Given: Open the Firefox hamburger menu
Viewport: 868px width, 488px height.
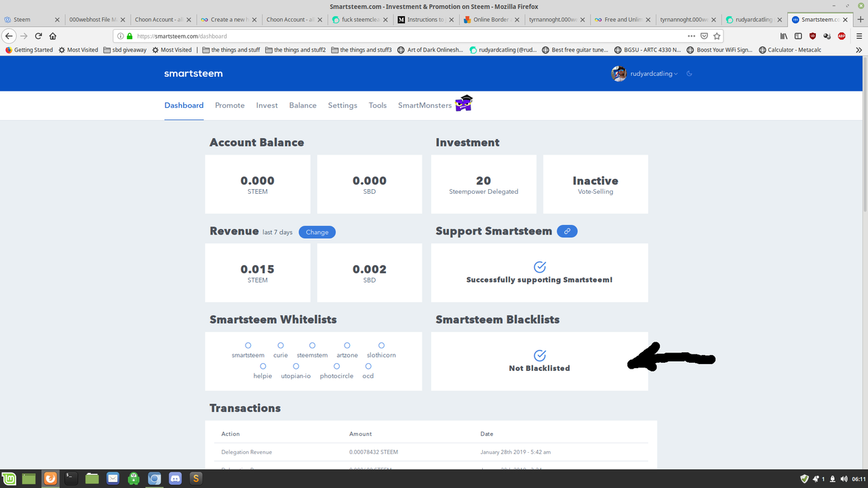Looking at the screenshot, I should 859,36.
